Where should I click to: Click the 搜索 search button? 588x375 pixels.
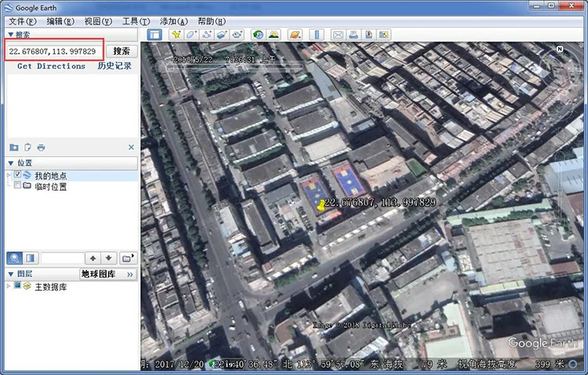tap(122, 51)
